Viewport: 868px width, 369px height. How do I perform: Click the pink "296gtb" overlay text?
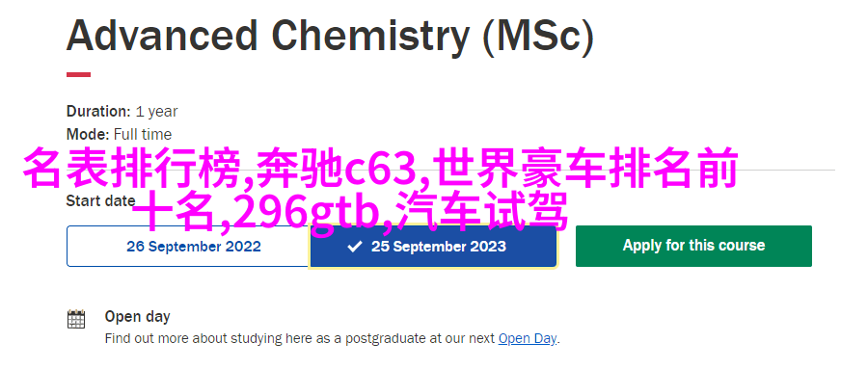(304, 212)
